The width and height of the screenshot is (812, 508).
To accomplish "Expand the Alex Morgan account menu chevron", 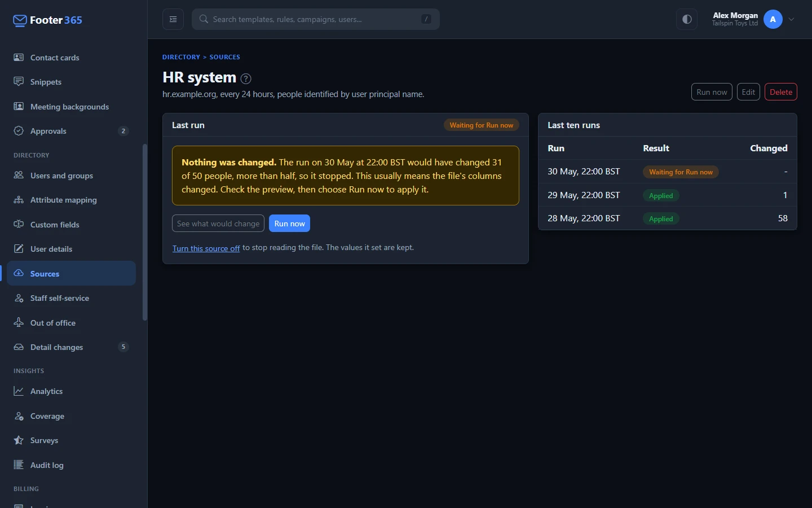I will 791,19.
